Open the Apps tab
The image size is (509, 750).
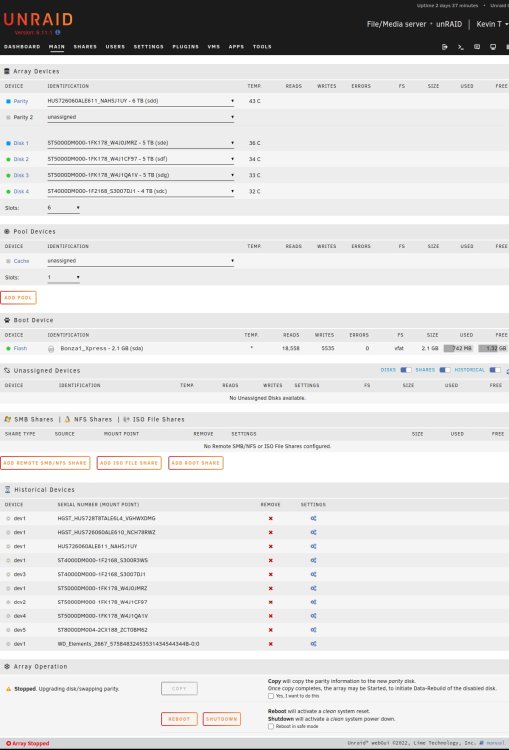pos(236,47)
